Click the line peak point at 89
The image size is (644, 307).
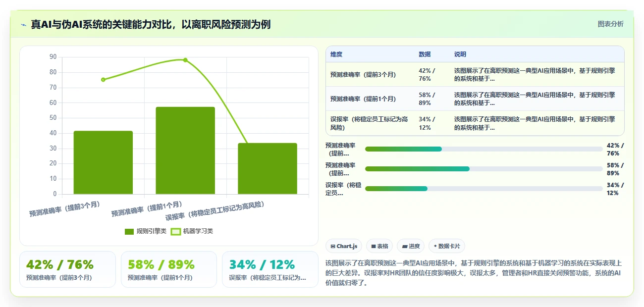(185, 60)
